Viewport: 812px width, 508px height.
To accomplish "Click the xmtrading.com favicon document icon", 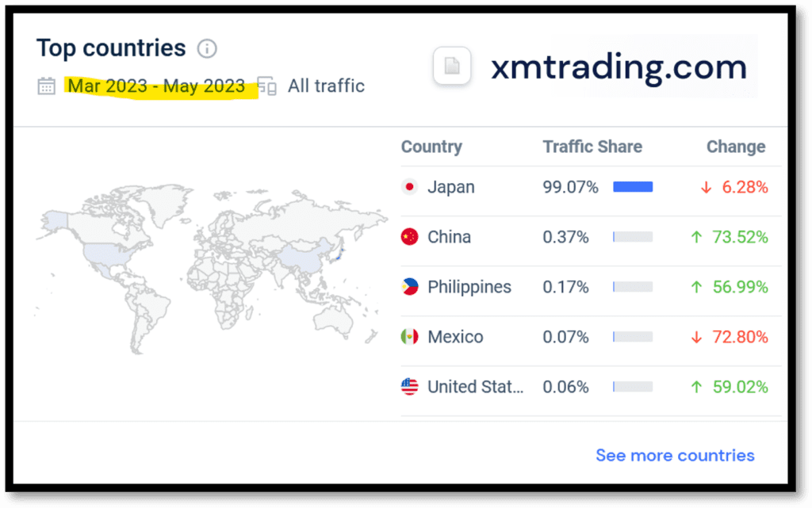I will click(x=452, y=67).
